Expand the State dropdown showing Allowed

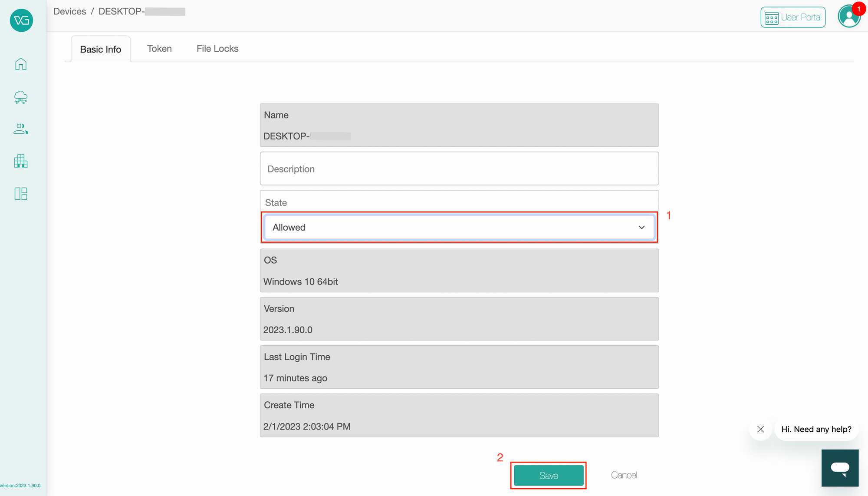click(x=459, y=227)
